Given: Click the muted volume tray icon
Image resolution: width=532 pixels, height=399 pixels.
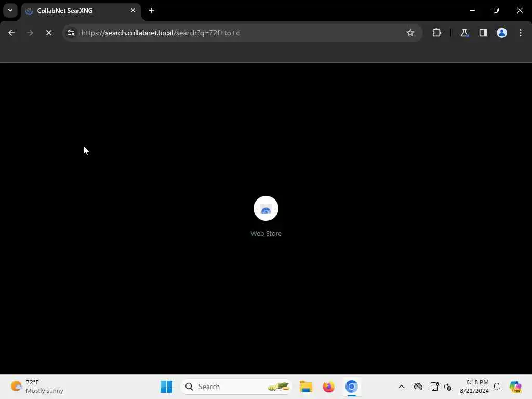Looking at the screenshot, I should coord(448,387).
